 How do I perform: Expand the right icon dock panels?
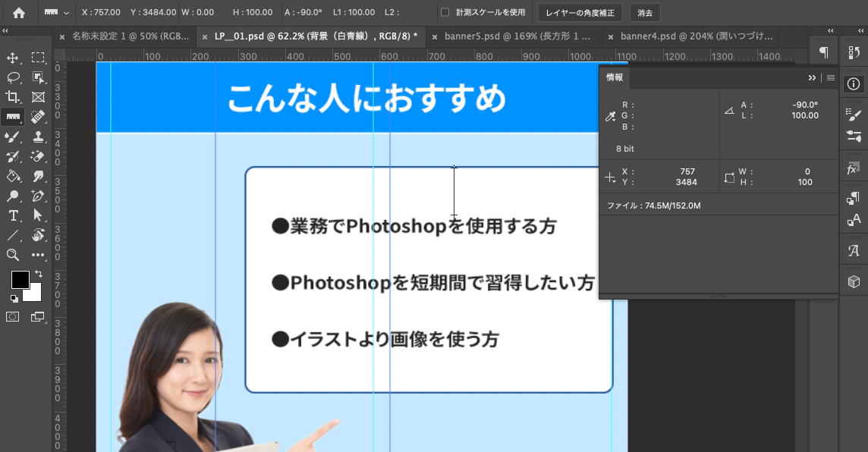(860, 31)
